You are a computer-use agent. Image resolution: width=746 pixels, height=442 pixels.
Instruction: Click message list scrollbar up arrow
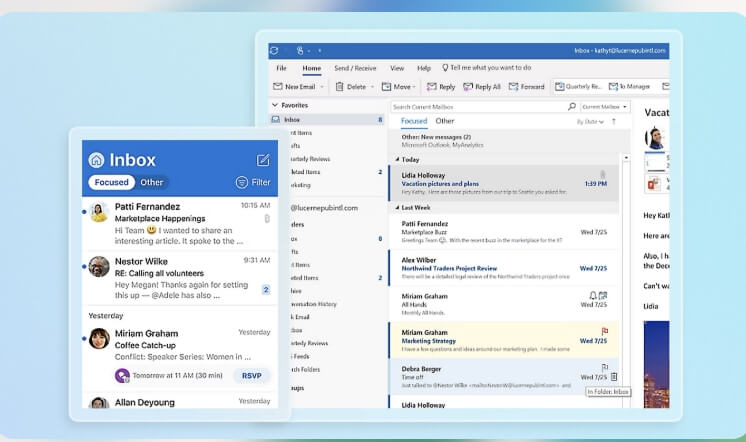(x=626, y=157)
